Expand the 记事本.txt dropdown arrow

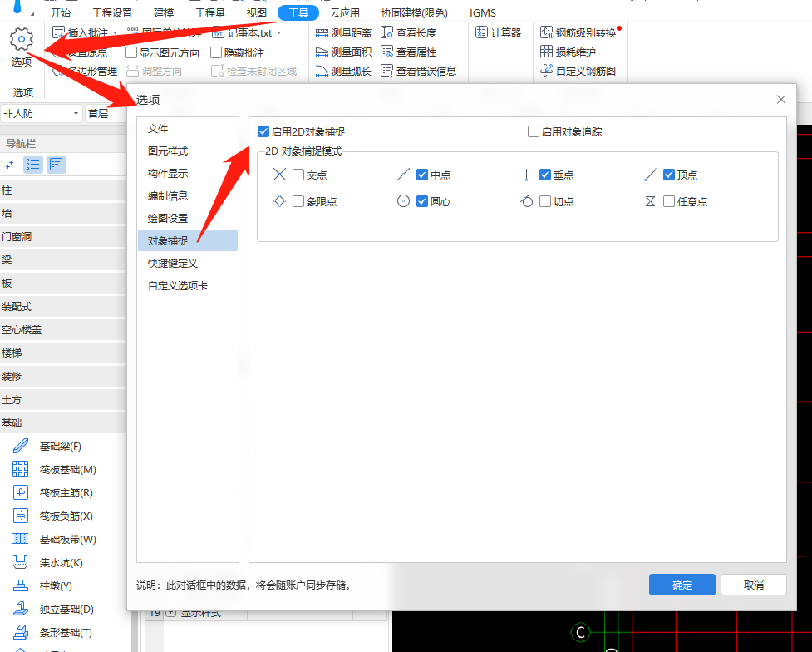(278, 33)
